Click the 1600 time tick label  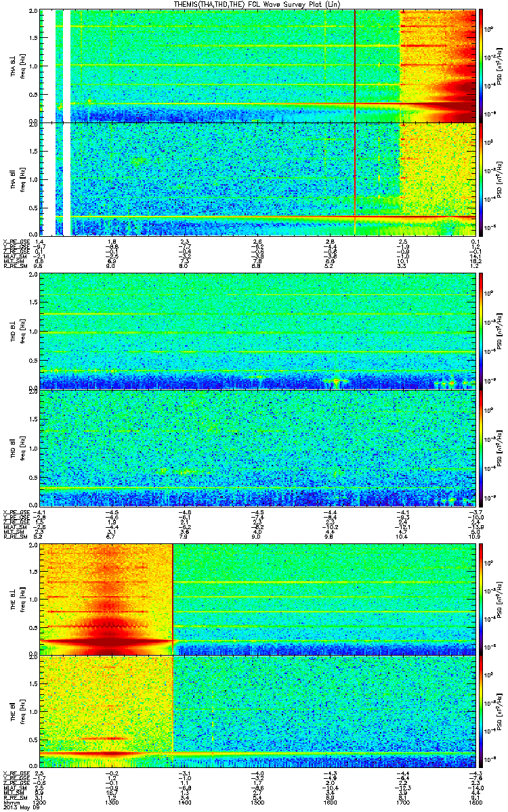tap(330, 803)
